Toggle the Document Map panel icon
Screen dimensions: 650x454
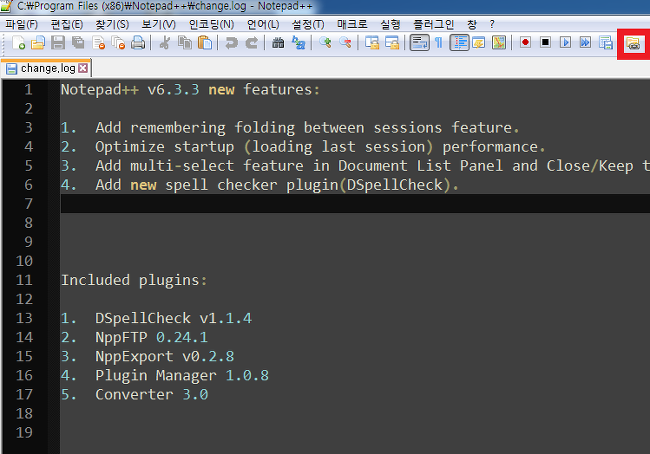tap(499, 43)
